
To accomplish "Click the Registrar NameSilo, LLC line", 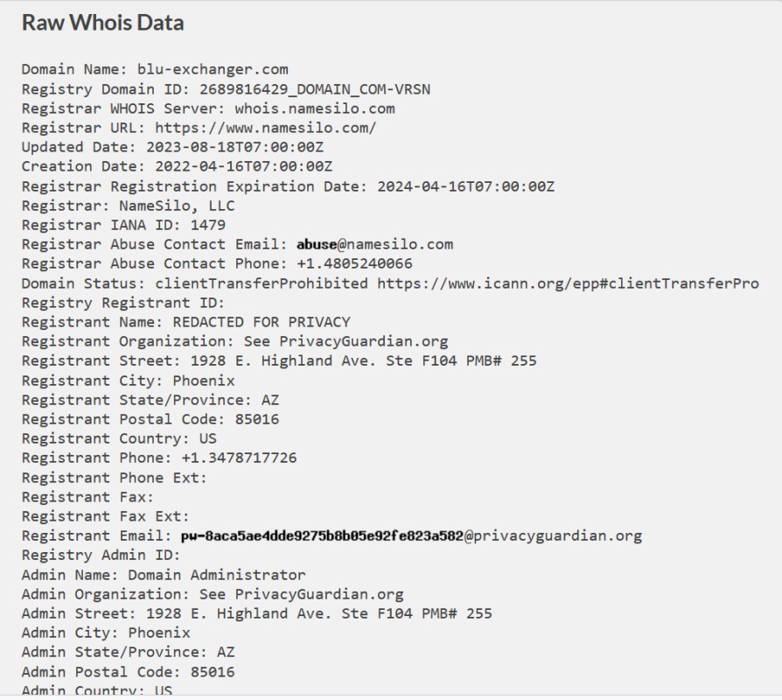I will click(x=129, y=206).
